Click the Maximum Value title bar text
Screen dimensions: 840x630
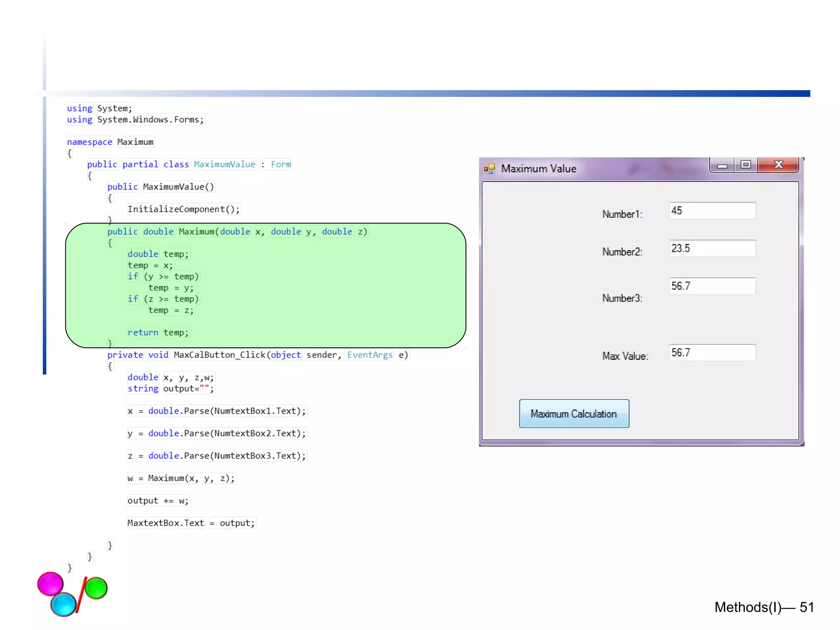pyautogui.click(x=538, y=169)
